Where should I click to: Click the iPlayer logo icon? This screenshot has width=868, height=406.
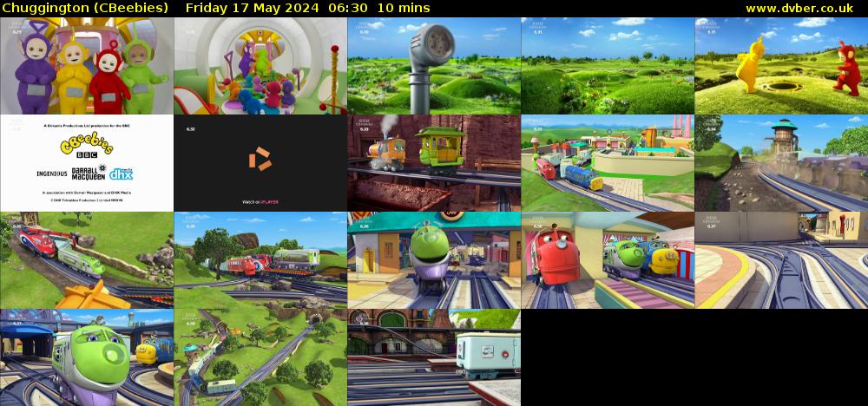pyautogui.click(x=260, y=159)
